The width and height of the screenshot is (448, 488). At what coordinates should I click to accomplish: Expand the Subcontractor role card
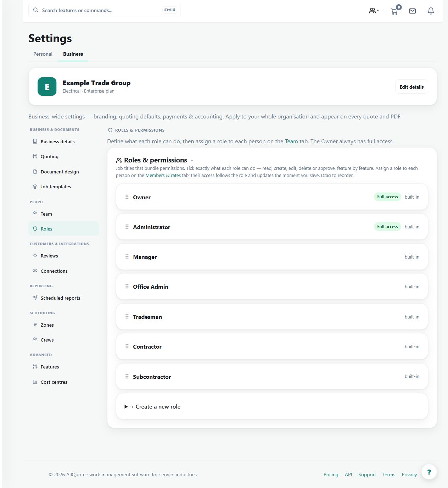pyautogui.click(x=272, y=377)
